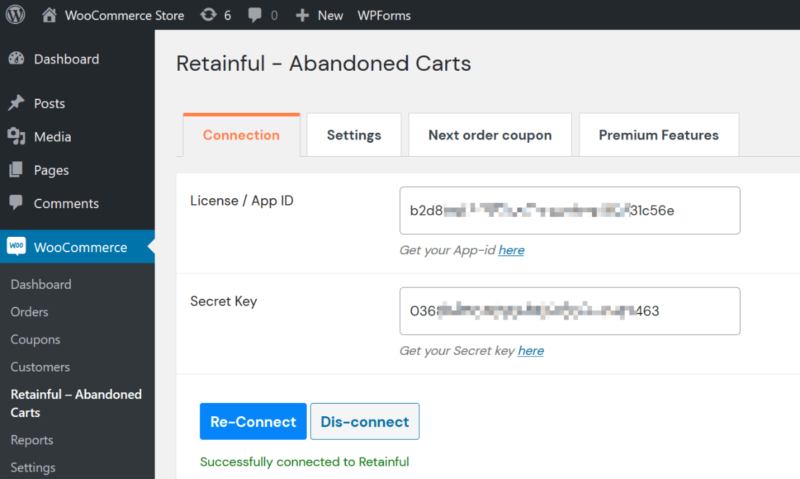This screenshot has height=479, width=800.
Task: Go to the top-level Dashboard menu
Action: point(66,59)
